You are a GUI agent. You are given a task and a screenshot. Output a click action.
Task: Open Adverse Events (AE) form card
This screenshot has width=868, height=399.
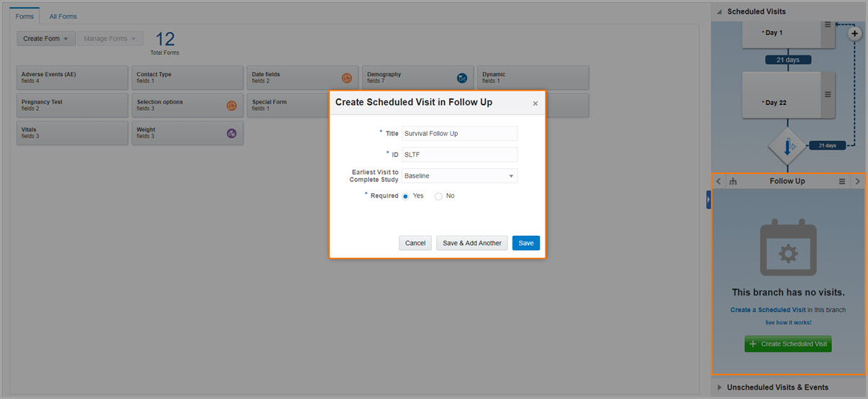(x=72, y=78)
